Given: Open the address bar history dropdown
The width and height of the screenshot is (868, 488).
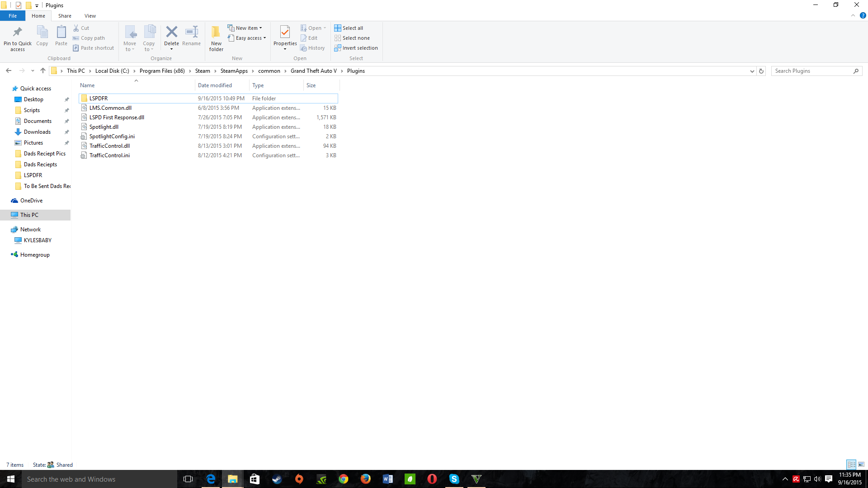Looking at the screenshot, I should [x=752, y=71].
